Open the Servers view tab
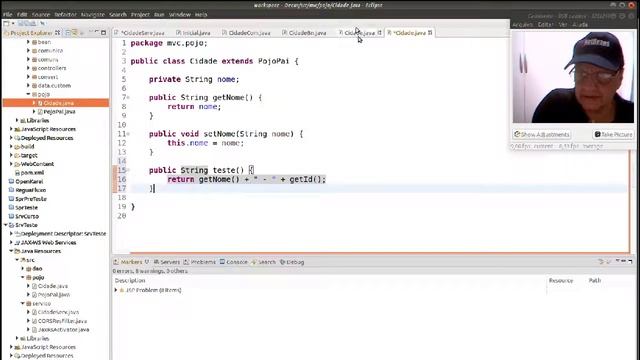This screenshot has height=360, width=640. click(167, 262)
